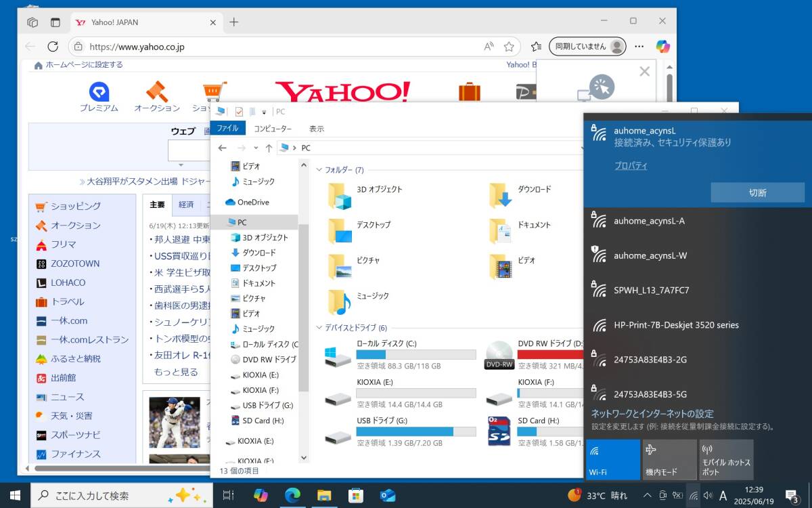Select USB ドライブ (G:) drive in main pane
This screenshot has height=508, width=812.
pos(399,431)
